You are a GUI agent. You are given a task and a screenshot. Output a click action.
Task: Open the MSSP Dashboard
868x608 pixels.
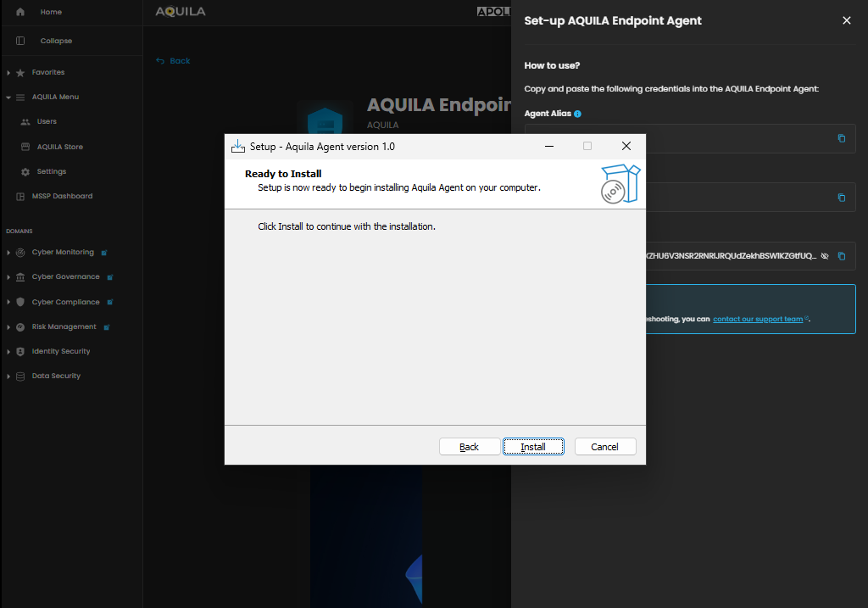point(61,197)
